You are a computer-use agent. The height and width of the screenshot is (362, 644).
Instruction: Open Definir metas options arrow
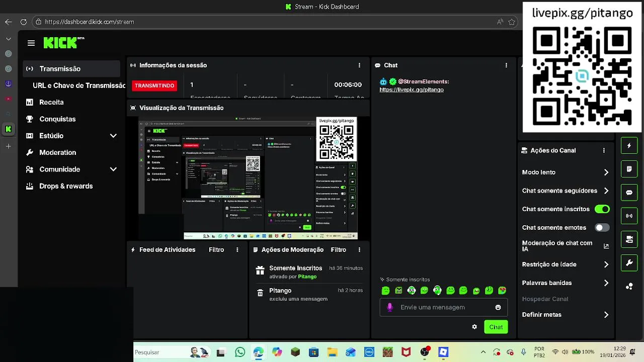click(x=606, y=315)
